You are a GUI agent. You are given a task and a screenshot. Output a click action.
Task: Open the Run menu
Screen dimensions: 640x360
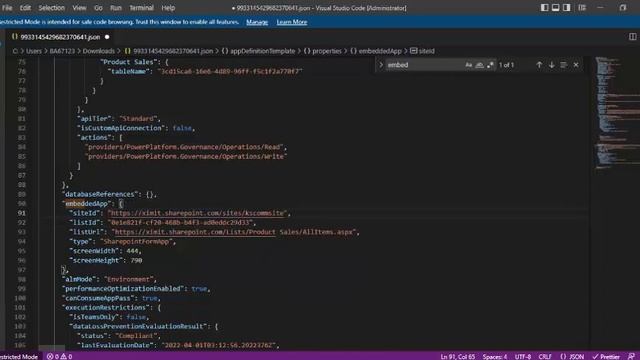pos(116,8)
